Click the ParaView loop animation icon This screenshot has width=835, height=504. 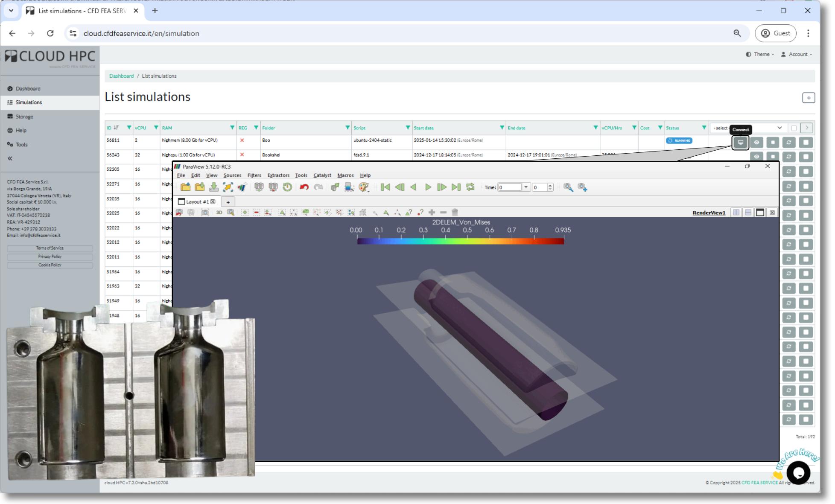[470, 187]
